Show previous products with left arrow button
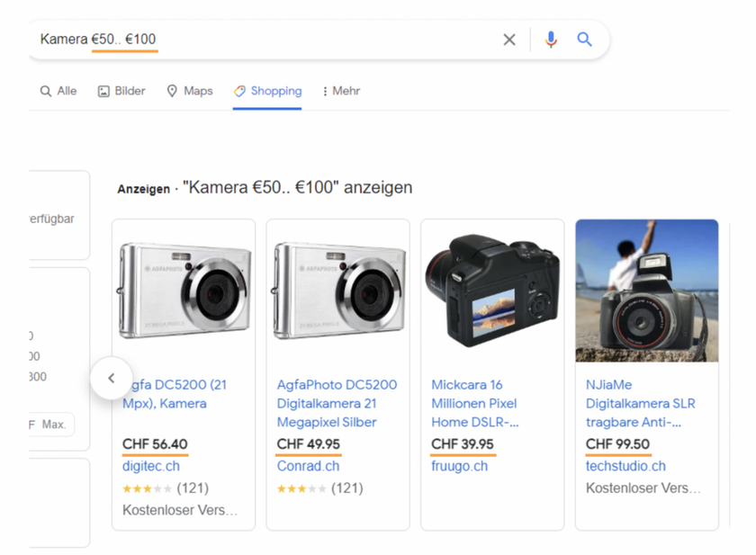Image resolution: width=756 pixels, height=555 pixels. tap(112, 378)
